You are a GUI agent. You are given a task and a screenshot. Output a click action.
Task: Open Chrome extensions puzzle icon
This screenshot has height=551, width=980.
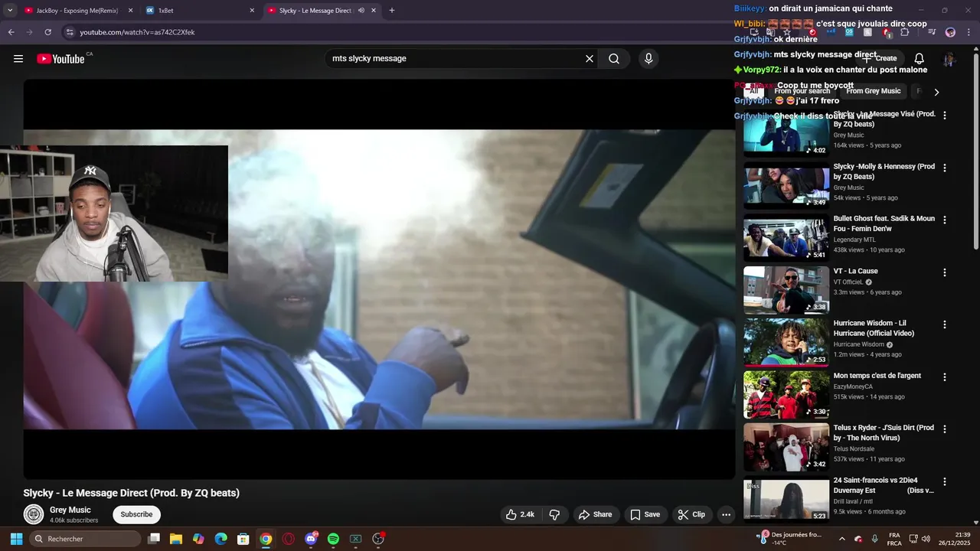(x=905, y=32)
